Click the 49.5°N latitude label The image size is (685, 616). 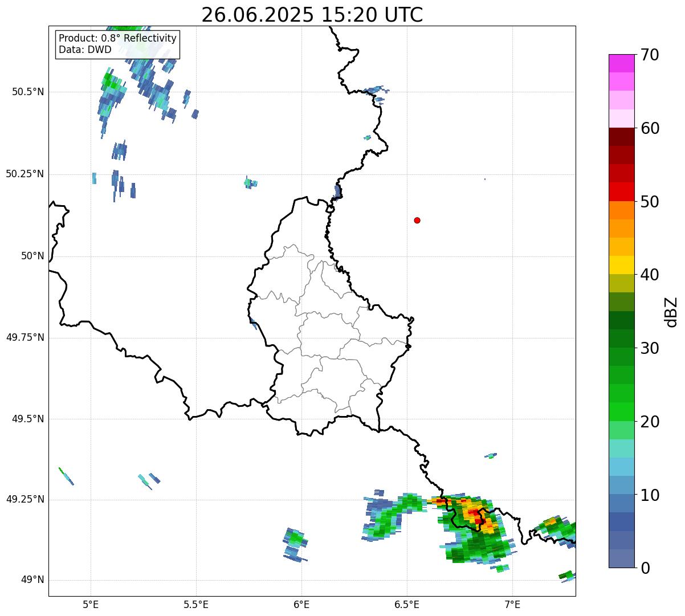click(27, 419)
